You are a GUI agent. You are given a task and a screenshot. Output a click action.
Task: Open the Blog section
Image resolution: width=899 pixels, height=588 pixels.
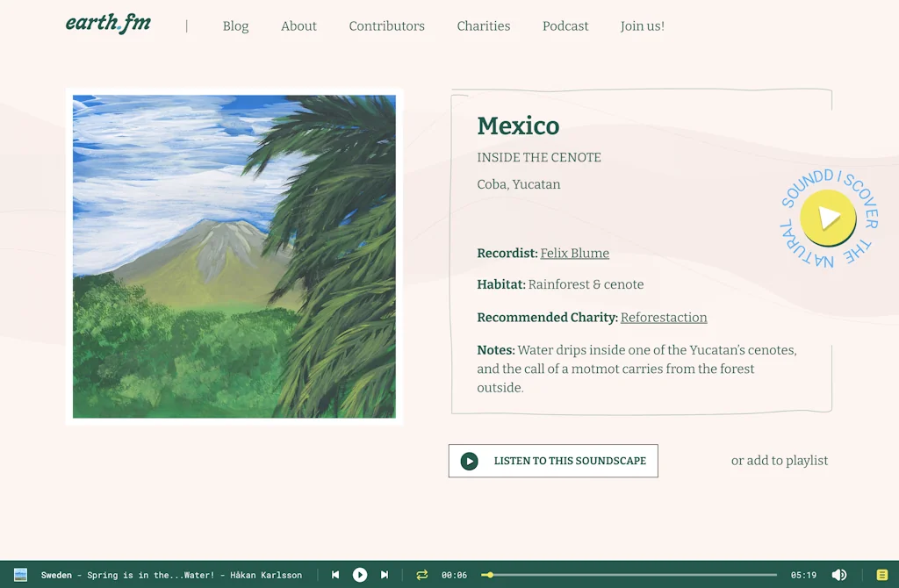click(235, 26)
